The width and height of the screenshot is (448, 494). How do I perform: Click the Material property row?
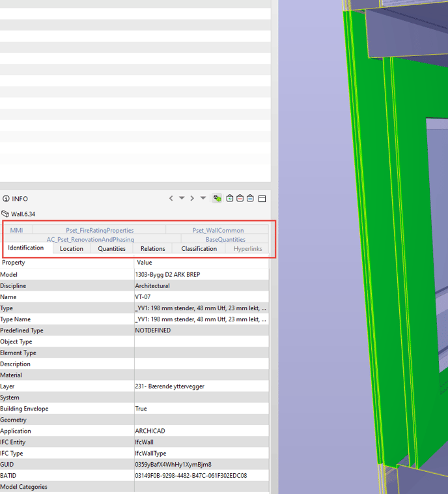click(134, 375)
